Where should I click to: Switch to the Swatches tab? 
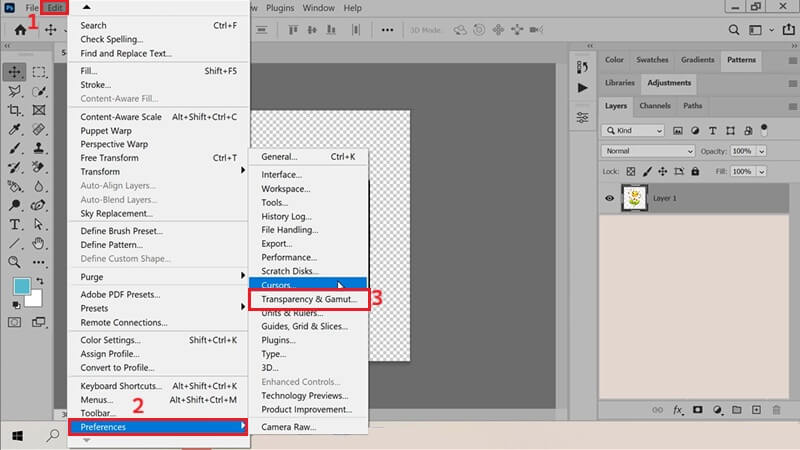(x=652, y=60)
